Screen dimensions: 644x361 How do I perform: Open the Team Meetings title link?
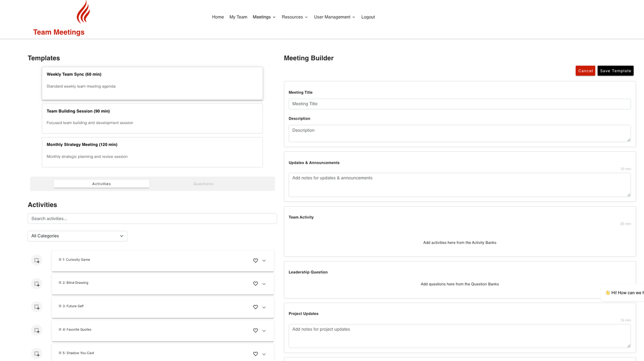[59, 32]
